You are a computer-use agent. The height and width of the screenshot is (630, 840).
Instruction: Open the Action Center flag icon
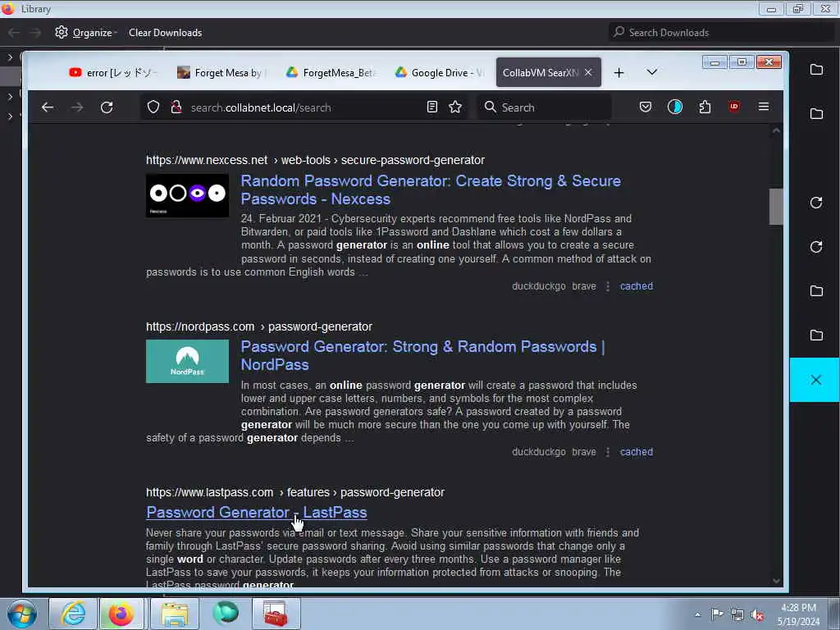click(x=717, y=614)
